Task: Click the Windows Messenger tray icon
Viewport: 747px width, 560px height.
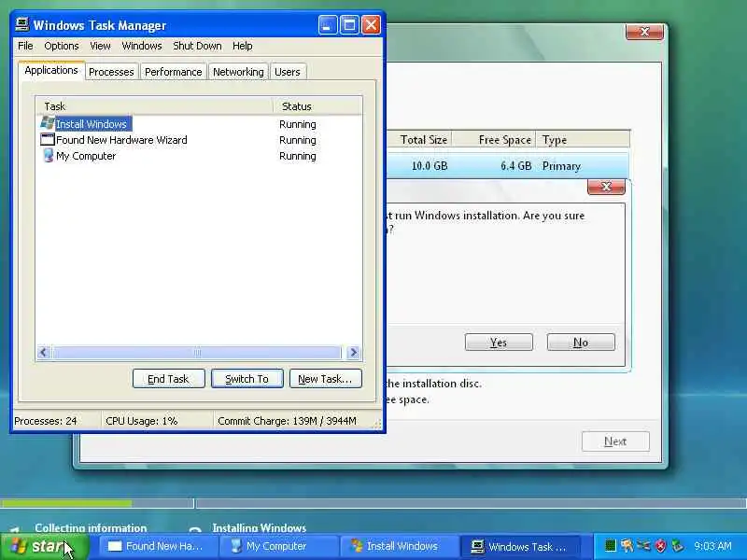Action: (x=627, y=546)
